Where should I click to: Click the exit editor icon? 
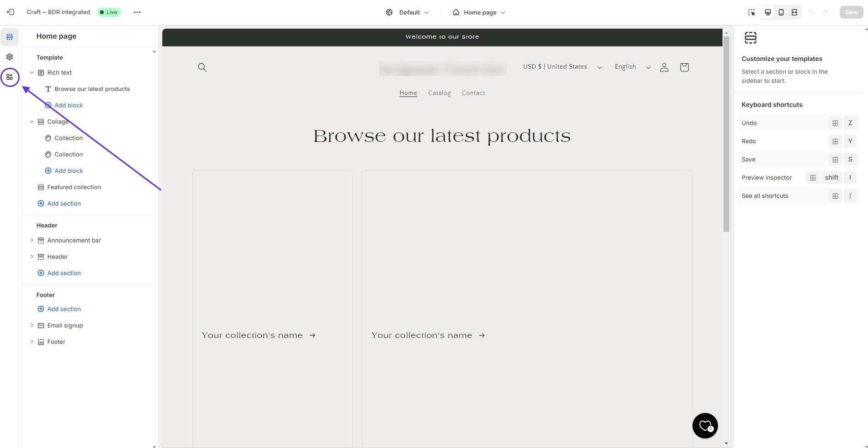[10, 12]
